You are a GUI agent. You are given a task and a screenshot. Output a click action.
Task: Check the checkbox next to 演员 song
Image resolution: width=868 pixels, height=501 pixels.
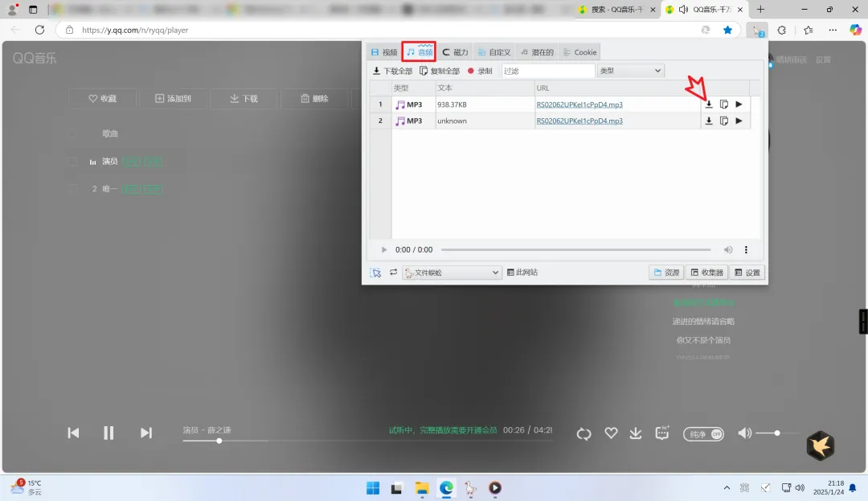tap(72, 162)
